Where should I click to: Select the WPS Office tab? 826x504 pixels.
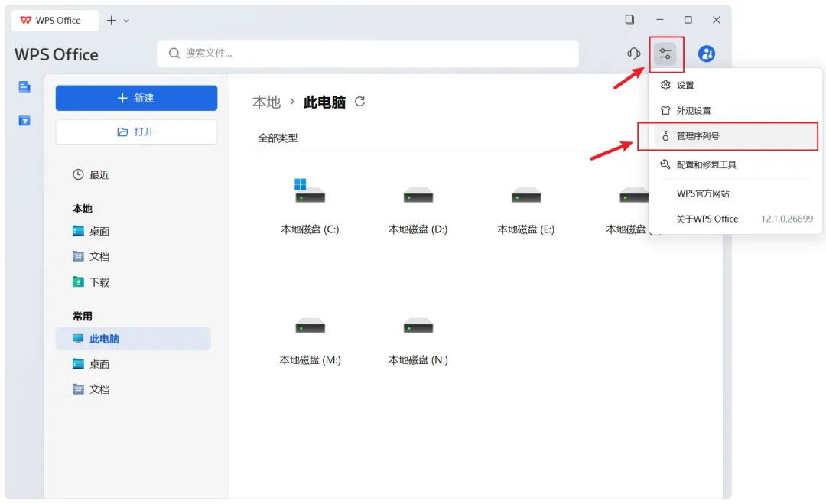[55, 21]
